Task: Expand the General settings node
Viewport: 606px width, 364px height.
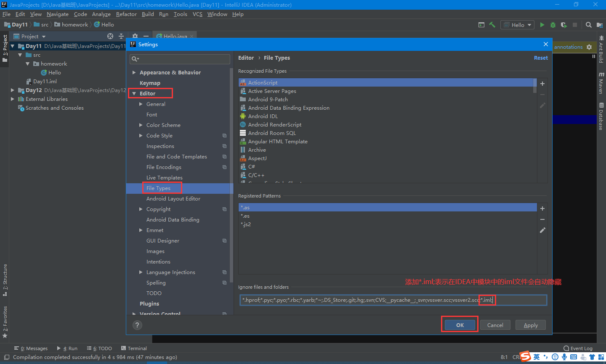Action: 141,104
